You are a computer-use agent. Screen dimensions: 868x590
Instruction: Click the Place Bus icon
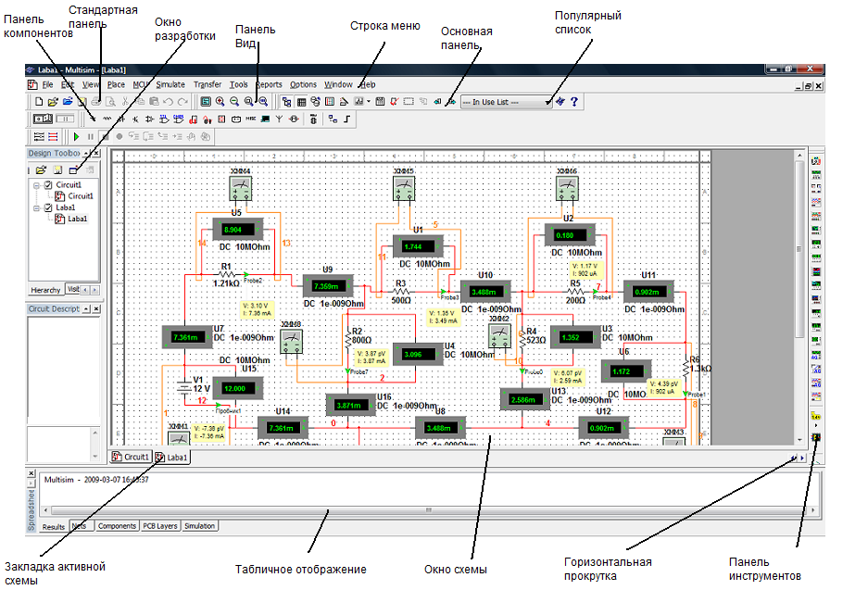click(347, 119)
